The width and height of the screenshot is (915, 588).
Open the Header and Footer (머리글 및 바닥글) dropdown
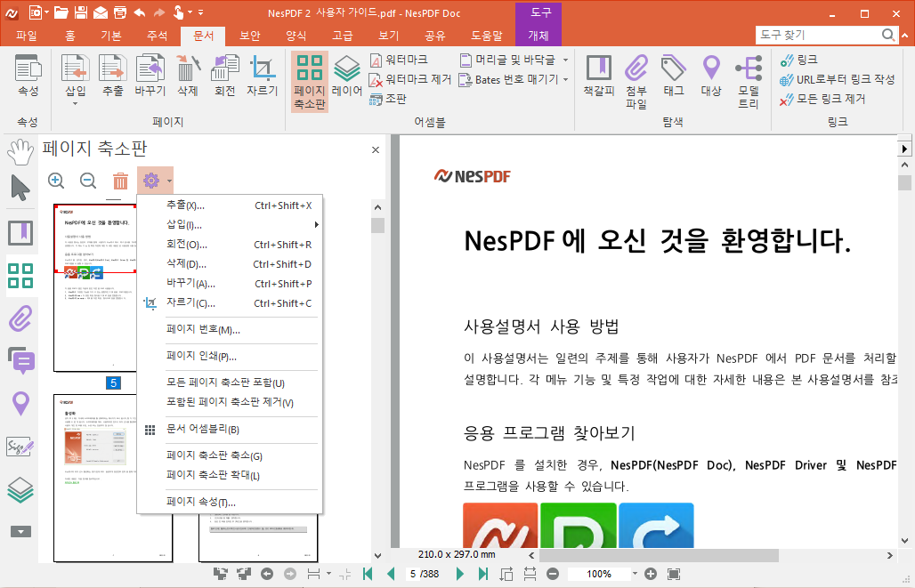[x=565, y=60]
